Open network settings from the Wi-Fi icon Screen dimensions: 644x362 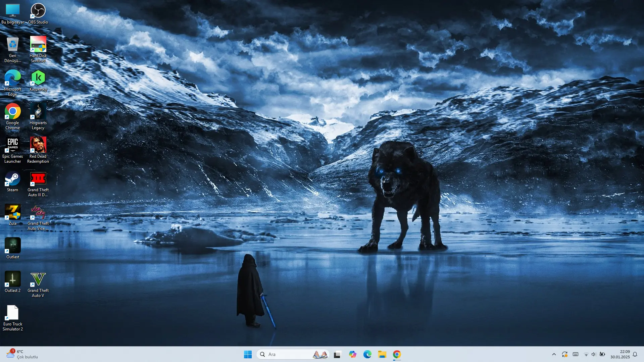click(586, 354)
